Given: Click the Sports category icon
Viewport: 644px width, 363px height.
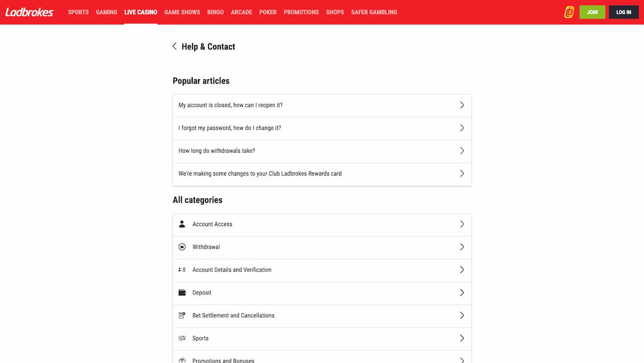Looking at the screenshot, I should tap(182, 338).
